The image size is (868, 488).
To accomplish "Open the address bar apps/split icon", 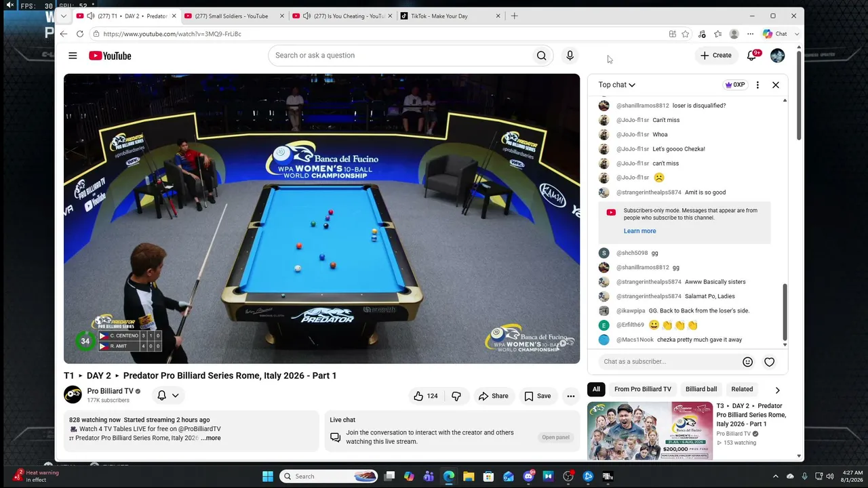I will [672, 34].
